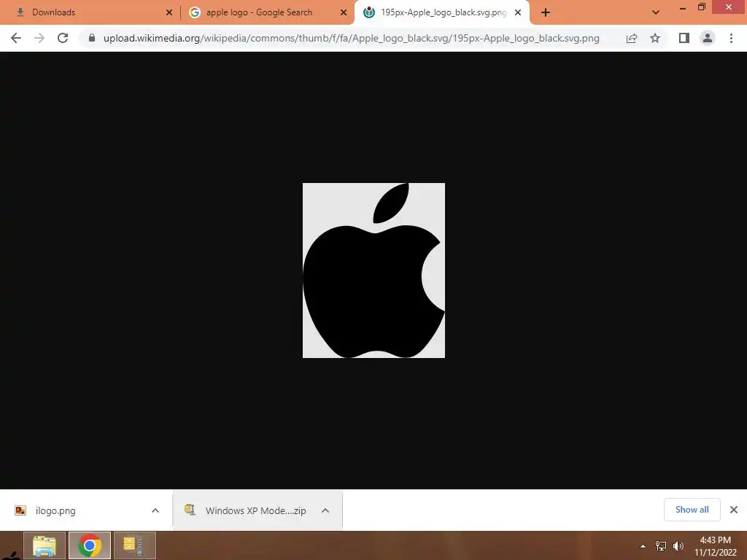Image resolution: width=747 pixels, height=560 pixels.
Task: Open the downloaded ilogo.png file
Action: [55, 510]
